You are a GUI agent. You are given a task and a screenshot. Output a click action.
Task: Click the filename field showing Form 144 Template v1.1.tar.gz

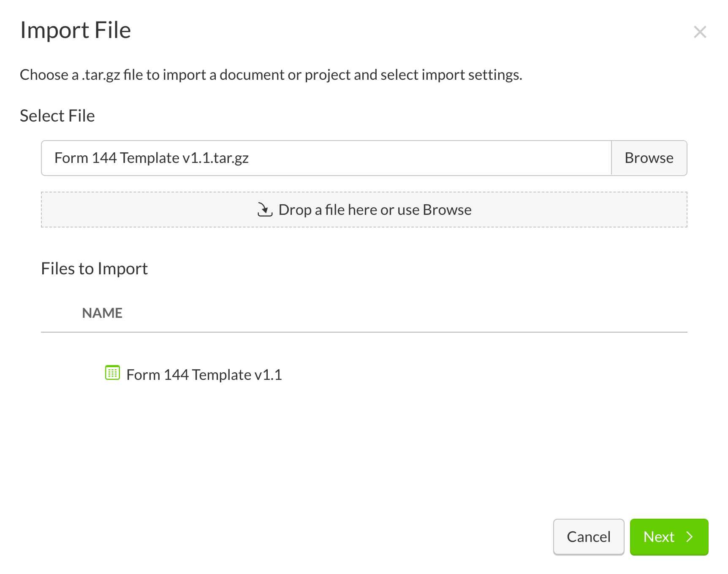pyautogui.click(x=325, y=158)
